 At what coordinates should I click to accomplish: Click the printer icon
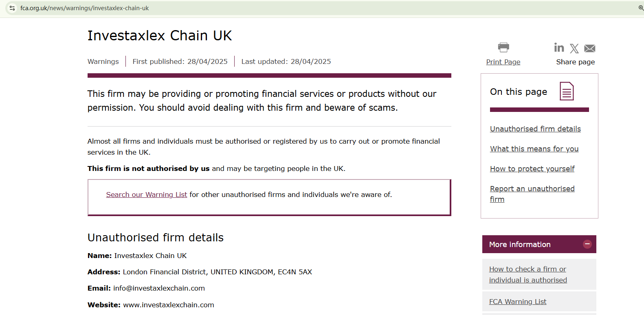click(503, 48)
